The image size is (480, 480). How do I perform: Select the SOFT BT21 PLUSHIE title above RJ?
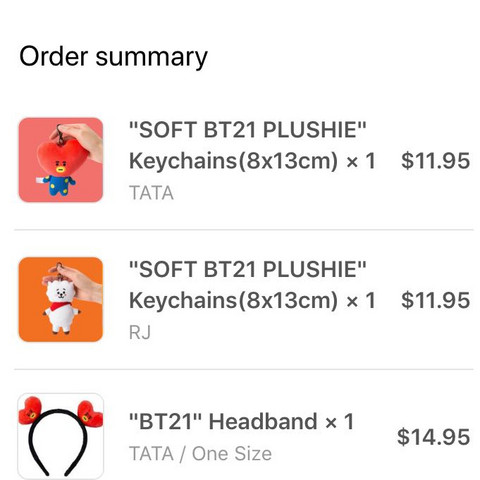tap(248, 269)
